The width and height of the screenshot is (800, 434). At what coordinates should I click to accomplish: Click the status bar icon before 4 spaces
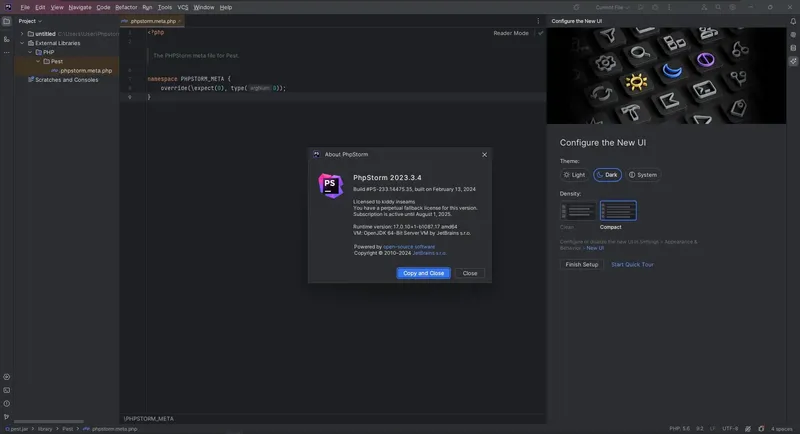click(x=761, y=429)
